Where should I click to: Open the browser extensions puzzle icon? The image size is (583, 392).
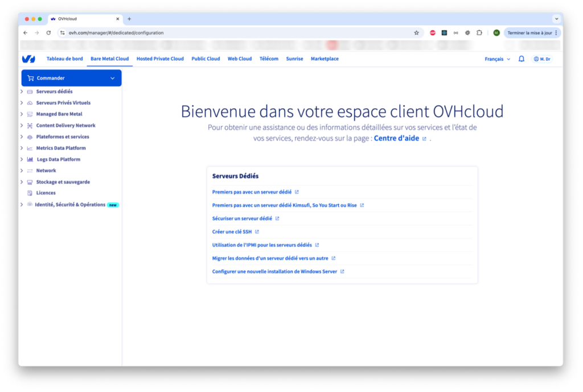coord(479,32)
